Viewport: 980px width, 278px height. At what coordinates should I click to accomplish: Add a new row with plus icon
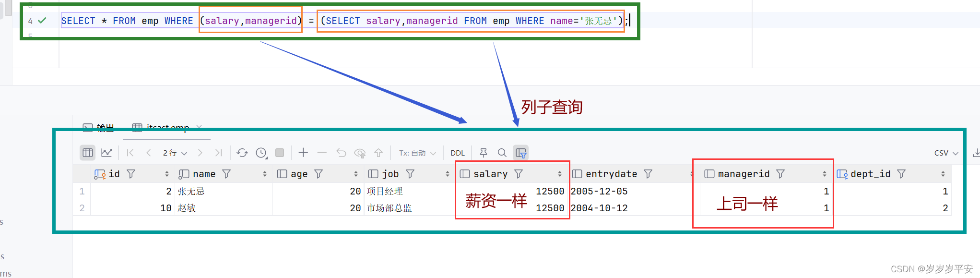[303, 153]
